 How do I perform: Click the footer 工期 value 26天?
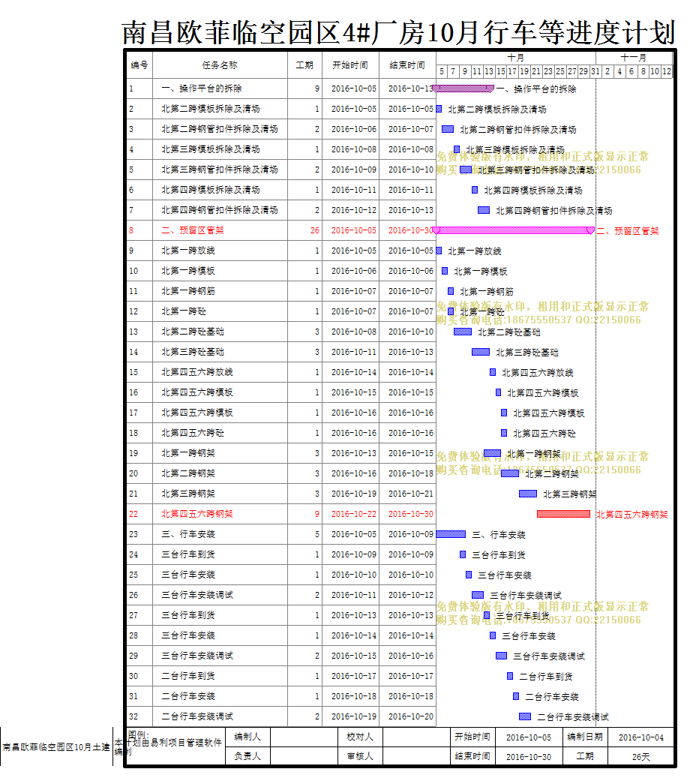pyautogui.click(x=641, y=757)
